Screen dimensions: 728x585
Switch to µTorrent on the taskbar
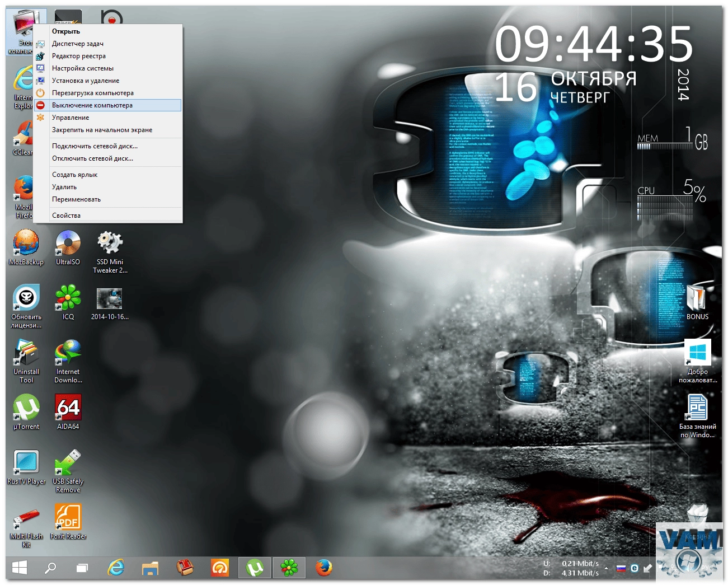255,568
